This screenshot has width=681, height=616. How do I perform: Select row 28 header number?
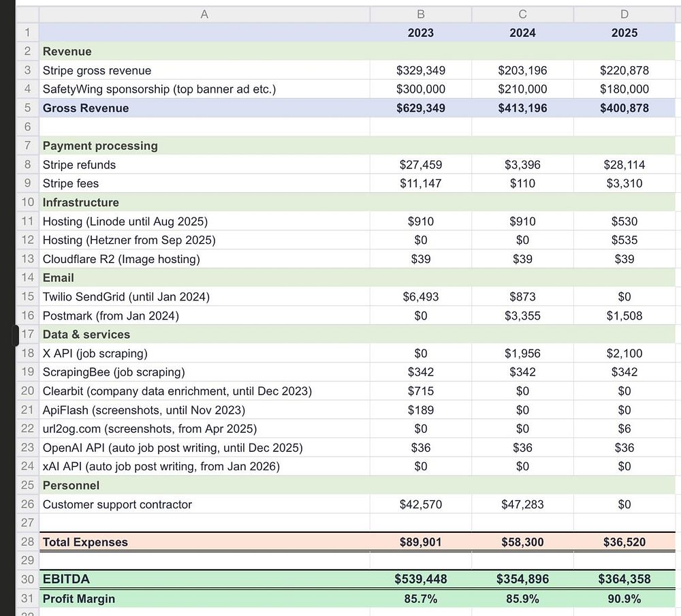tap(27, 542)
